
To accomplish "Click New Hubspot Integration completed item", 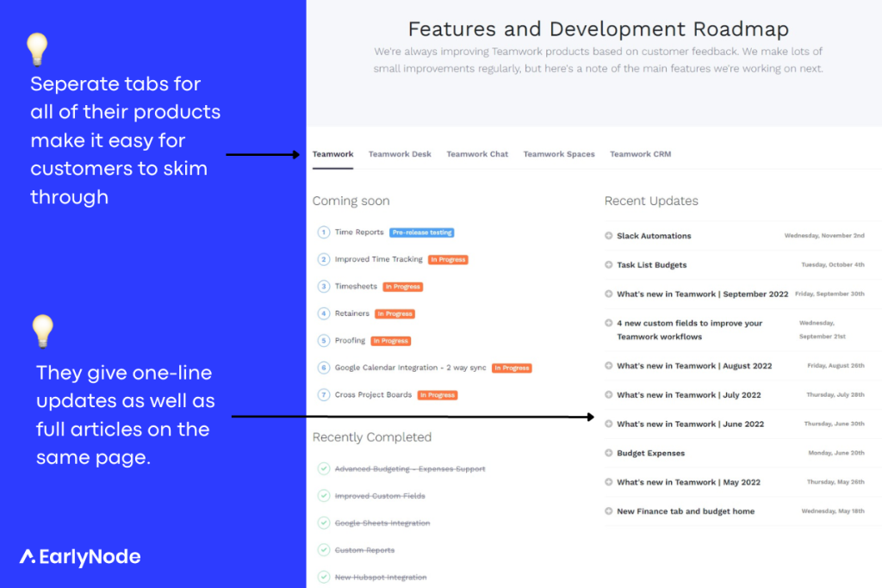I will [380, 578].
